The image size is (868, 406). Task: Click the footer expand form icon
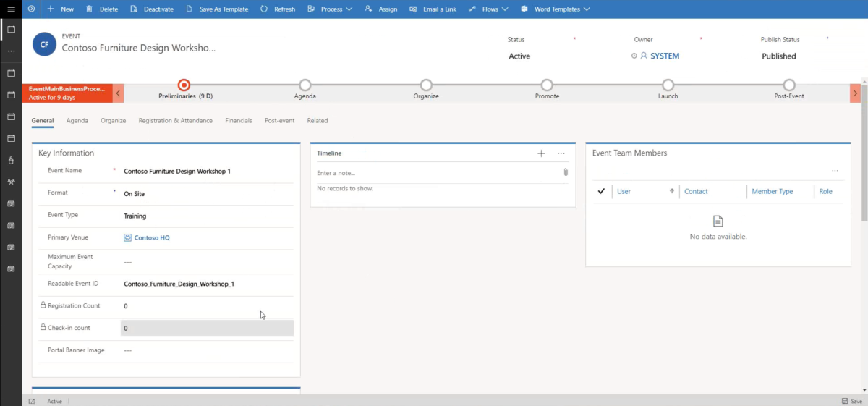click(x=32, y=401)
